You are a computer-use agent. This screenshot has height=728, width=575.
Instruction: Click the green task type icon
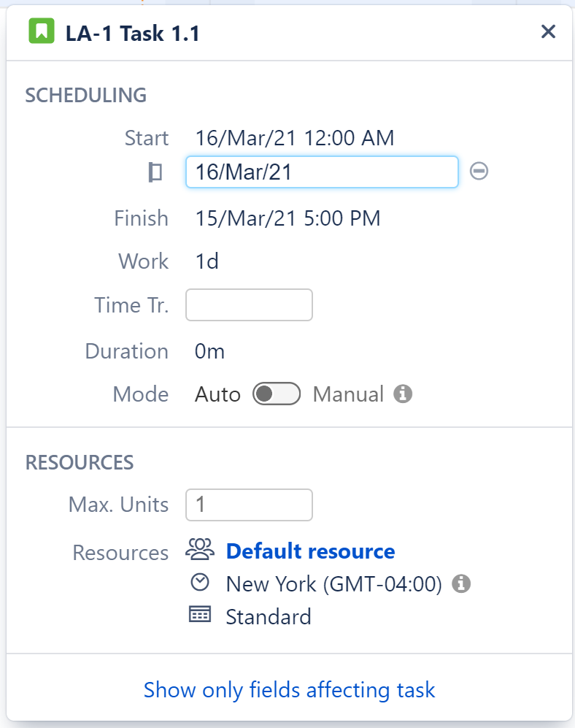pos(42,31)
